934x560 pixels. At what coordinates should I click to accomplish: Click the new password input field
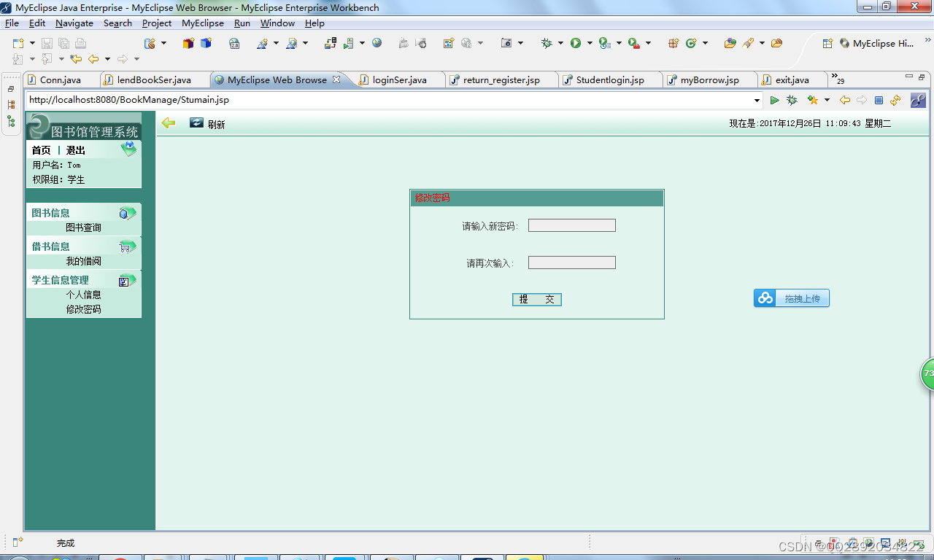pos(571,225)
